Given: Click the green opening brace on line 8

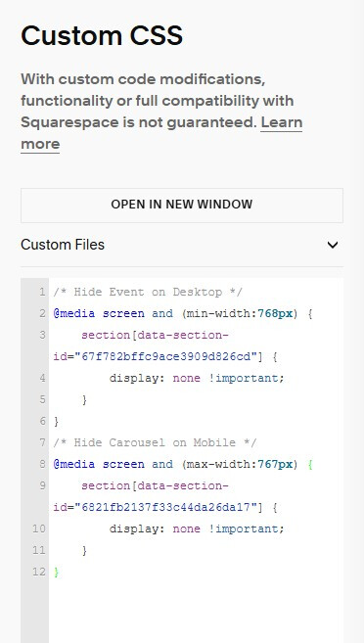Looking at the screenshot, I should pyautogui.click(x=310, y=464).
